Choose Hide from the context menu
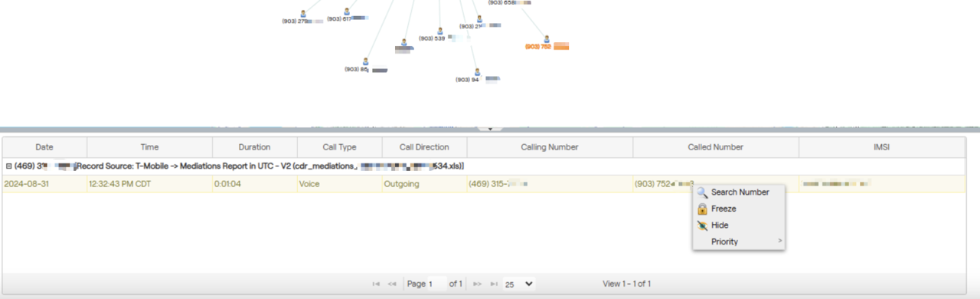 tap(739, 225)
